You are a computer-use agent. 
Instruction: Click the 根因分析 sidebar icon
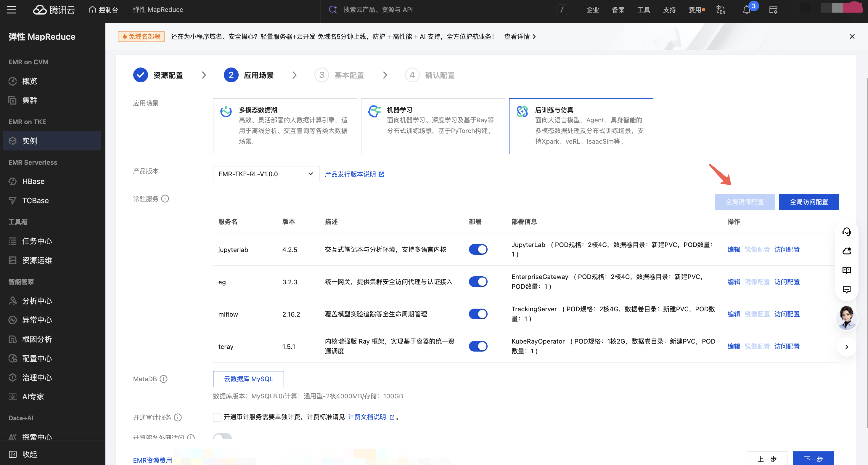pos(12,339)
